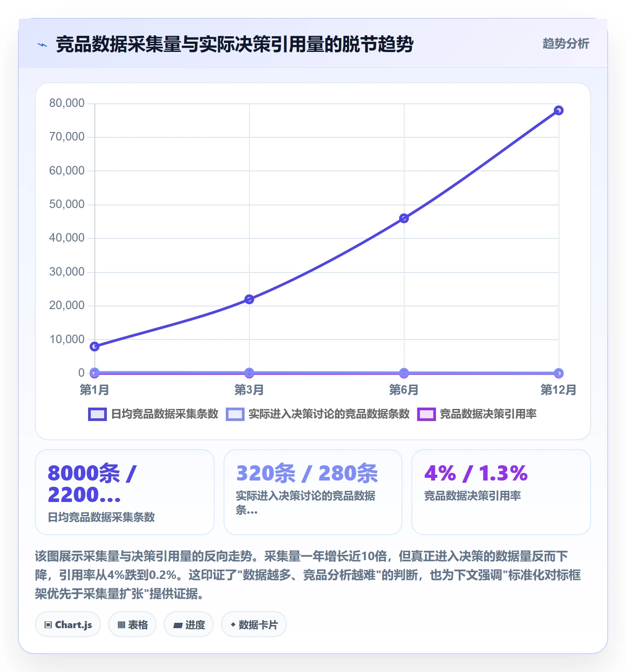This screenshot has width=626, height=672.
Task: Click the 第6月 axis label
Action: click(x=404, y=390)
